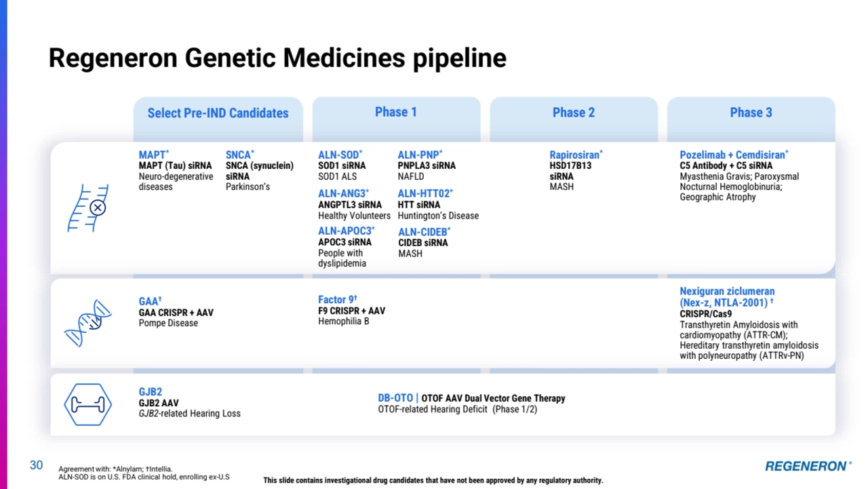The image size is (868, 489).
Task: Click the NAFLD indication text
Action: point(411,176)
